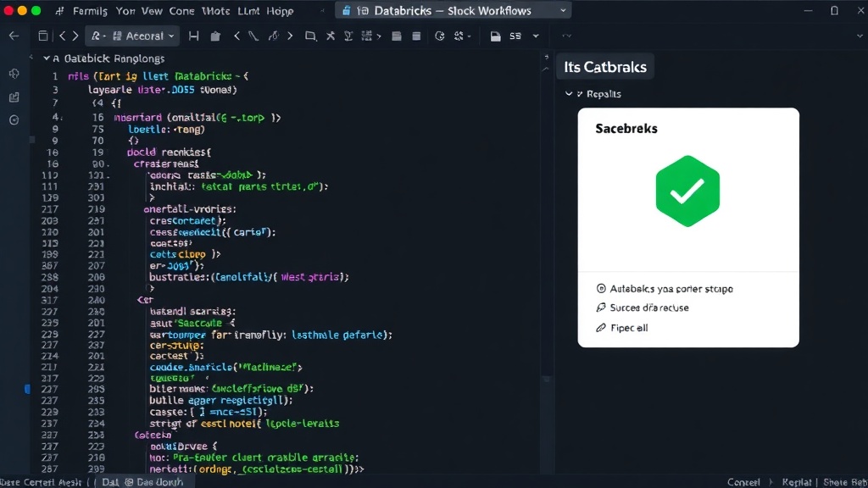Click the funnel-shaped icon in toolbar
Viewport: 868px width, 488px height.
(348, 36)
